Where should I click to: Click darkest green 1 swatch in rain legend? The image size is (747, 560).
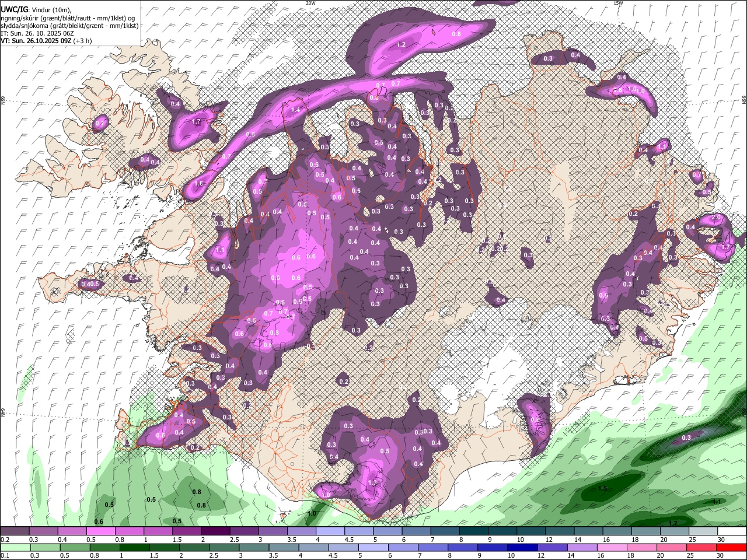(x=134, y=547)
